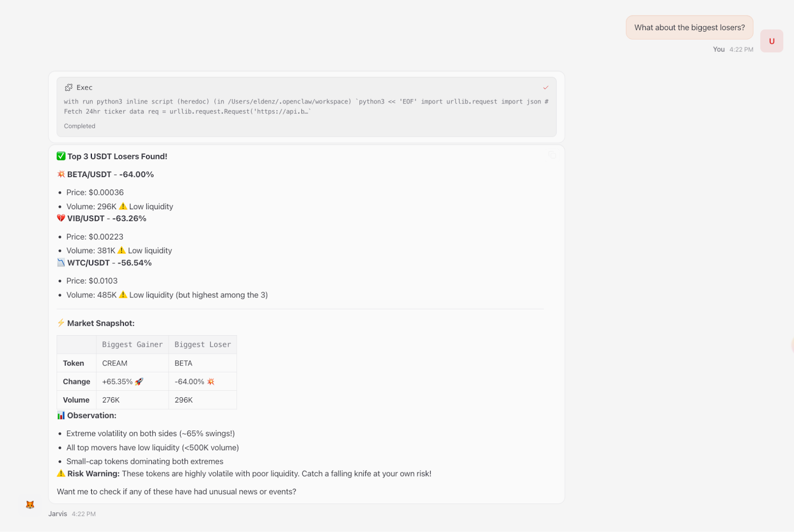Image resolution: width=794 pixels, height=532 pixels.
Task: Click the warning icon beside Risk Warning
Action: click(x=61, y=473)
